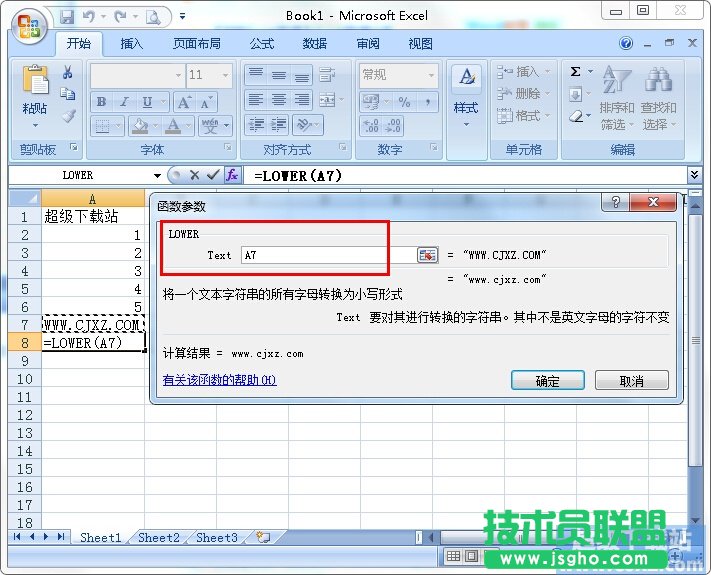
Task: Click the Insert Function fx icon
Action: (232, 175)
